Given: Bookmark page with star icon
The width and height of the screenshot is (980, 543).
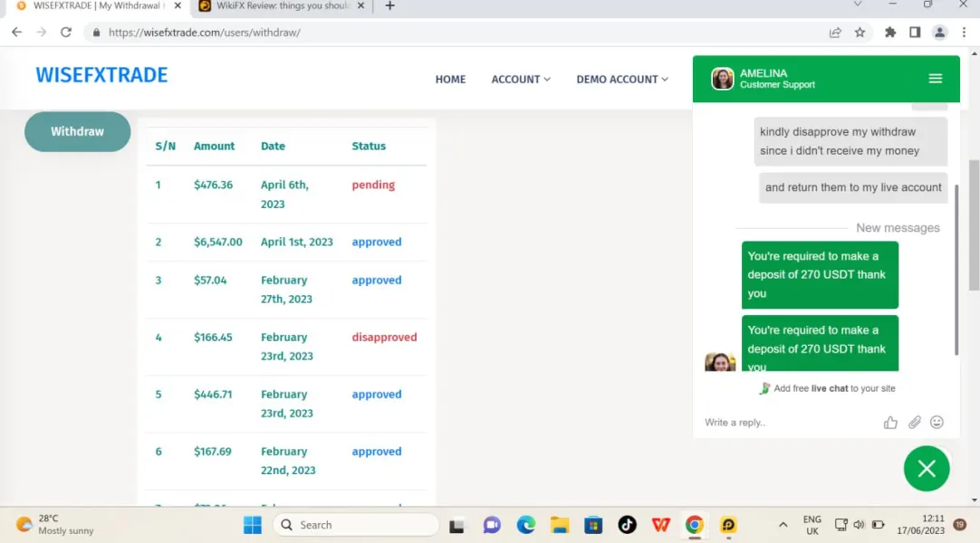Looking at the screenshot, I should (860, 33).
